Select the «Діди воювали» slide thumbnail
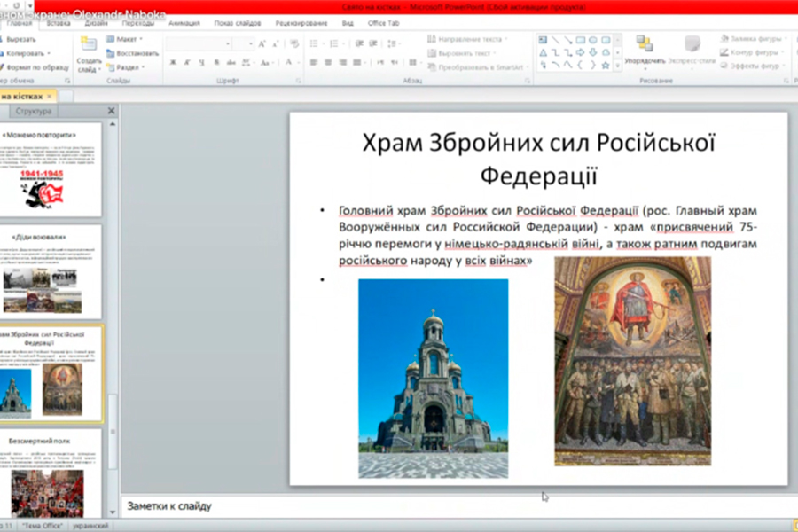This screenshot has width=798, height=532. (51, 270)
